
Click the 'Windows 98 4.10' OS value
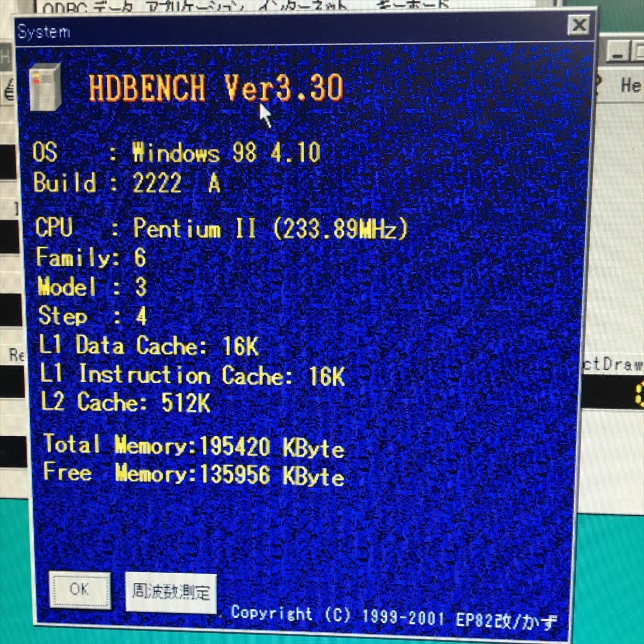point(226,153)
